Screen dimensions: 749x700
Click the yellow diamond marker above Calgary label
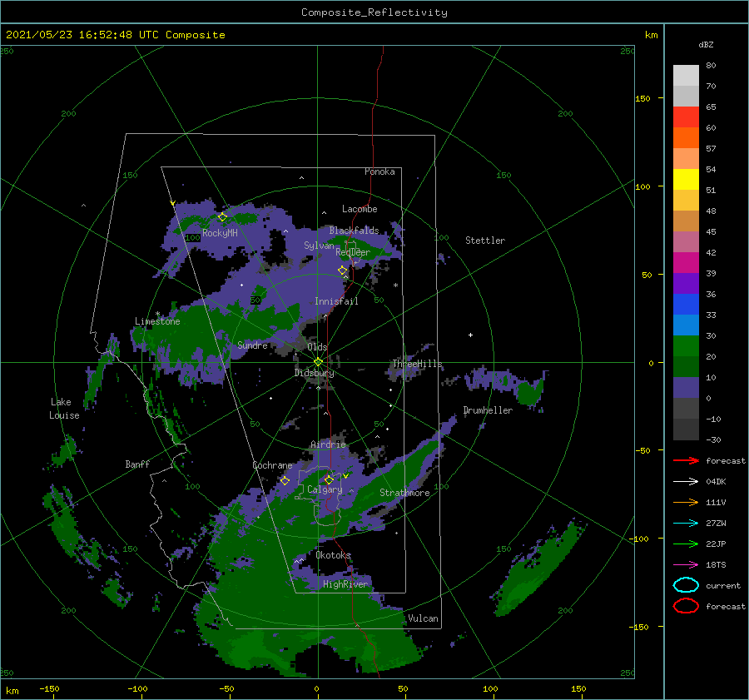point(329,479)
